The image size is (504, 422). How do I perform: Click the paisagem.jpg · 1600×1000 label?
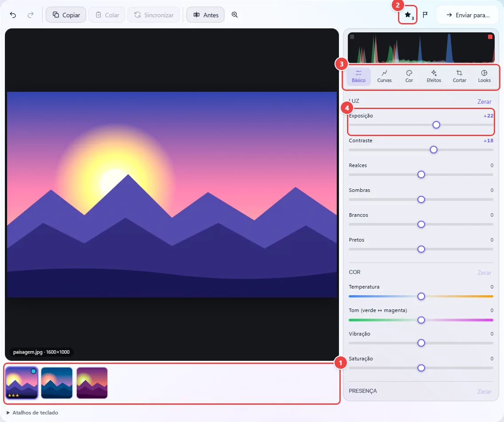pyautogui.click(x=41, y=352)
